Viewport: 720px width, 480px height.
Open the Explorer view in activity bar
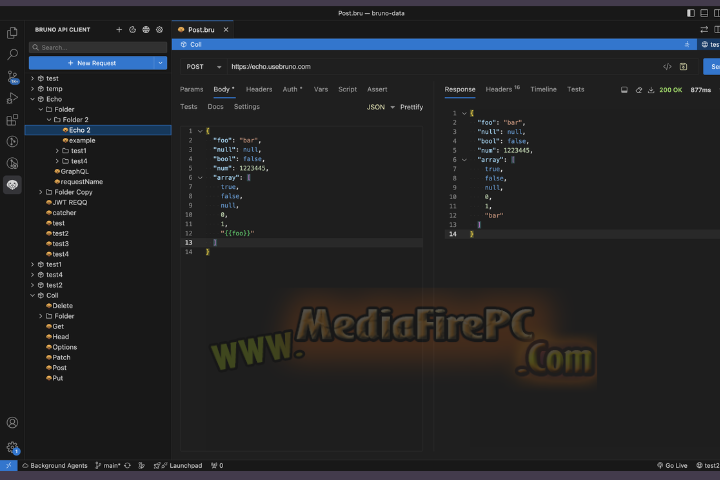click(12, 33)
